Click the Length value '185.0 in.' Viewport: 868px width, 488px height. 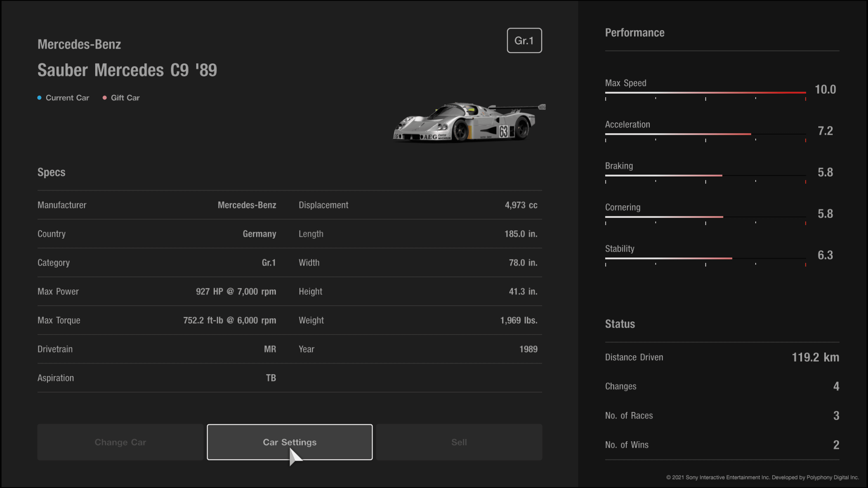tap(521, 234)
